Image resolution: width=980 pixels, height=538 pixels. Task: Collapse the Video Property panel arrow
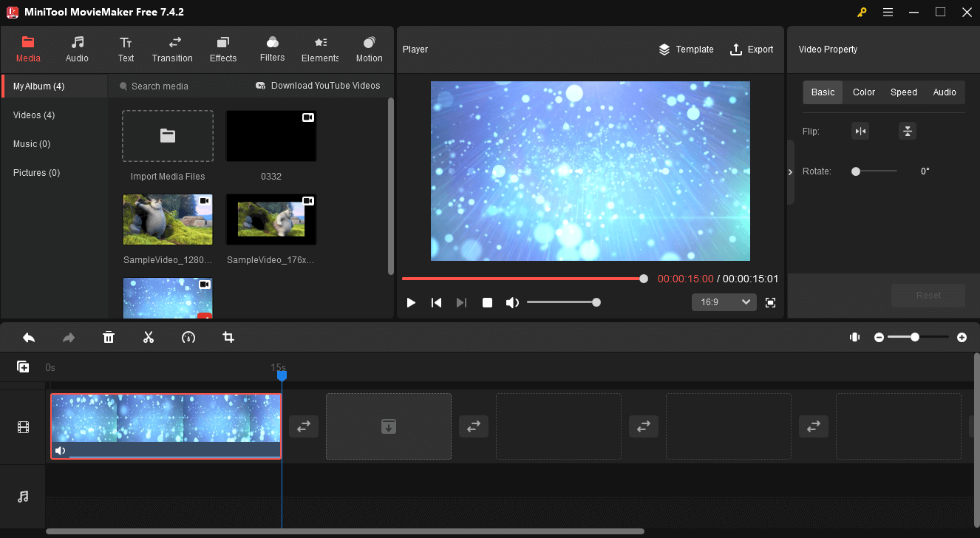[790, 171]
